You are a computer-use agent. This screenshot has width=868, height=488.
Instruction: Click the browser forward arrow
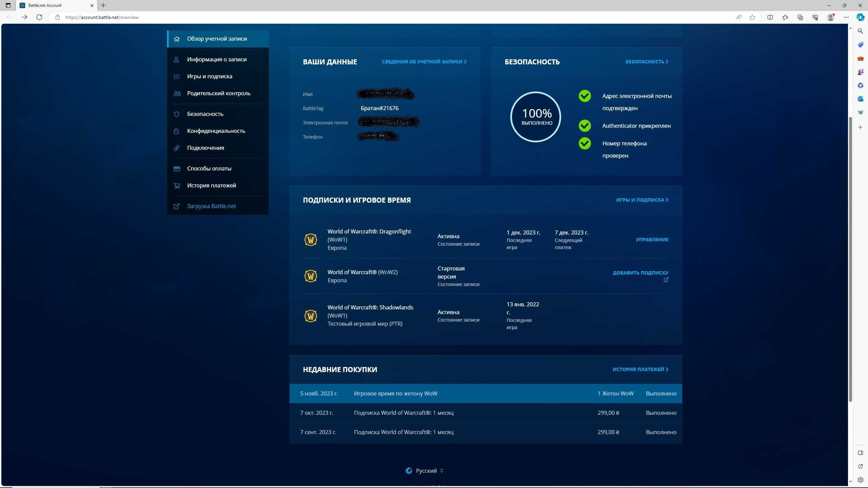[x=24, y=17]
